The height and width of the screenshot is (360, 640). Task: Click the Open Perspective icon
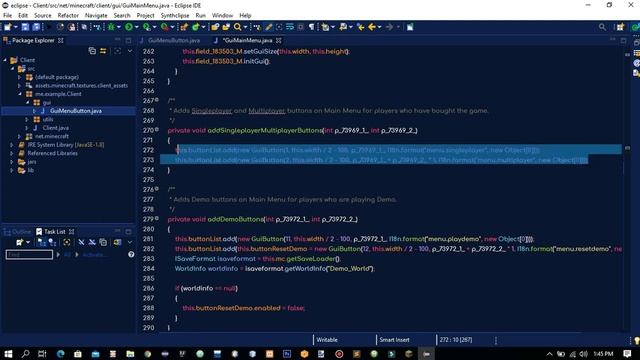620,27
